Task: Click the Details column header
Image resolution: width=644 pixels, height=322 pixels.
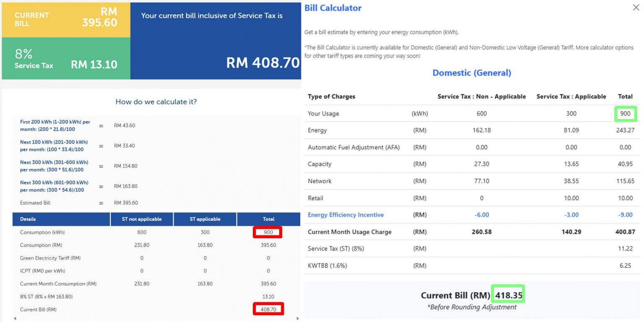Action: tap(61, 219)
